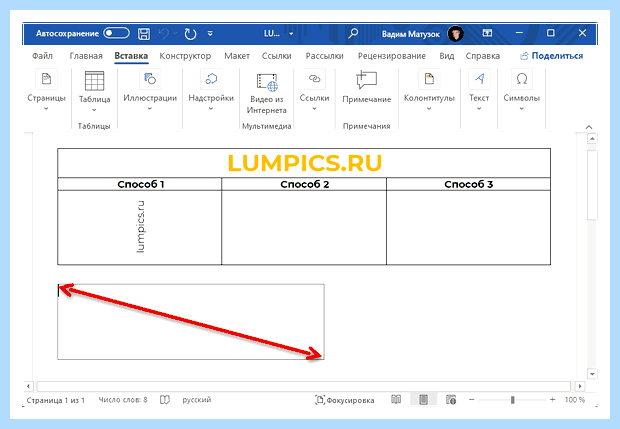Click the empty cell under Способ 2

[304, 227]
